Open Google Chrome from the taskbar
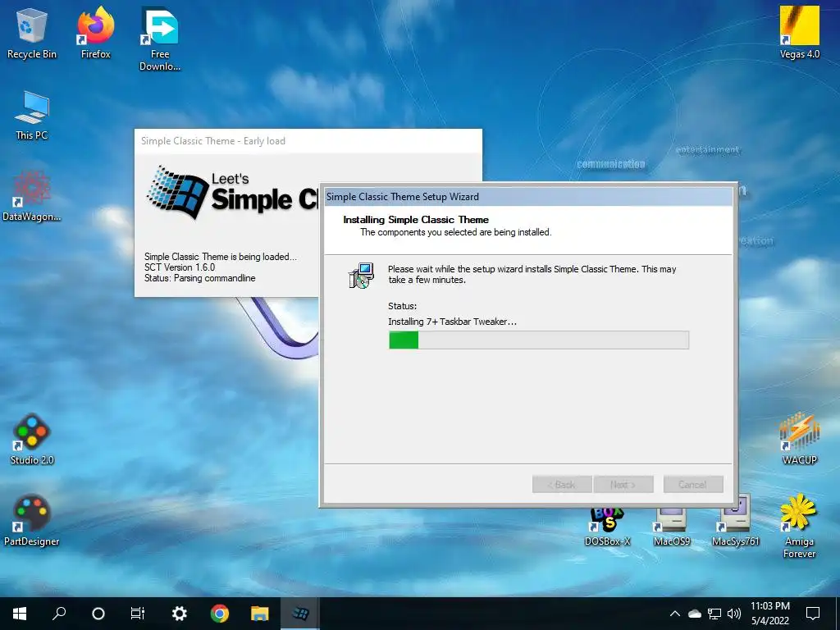 click(219, 614)
